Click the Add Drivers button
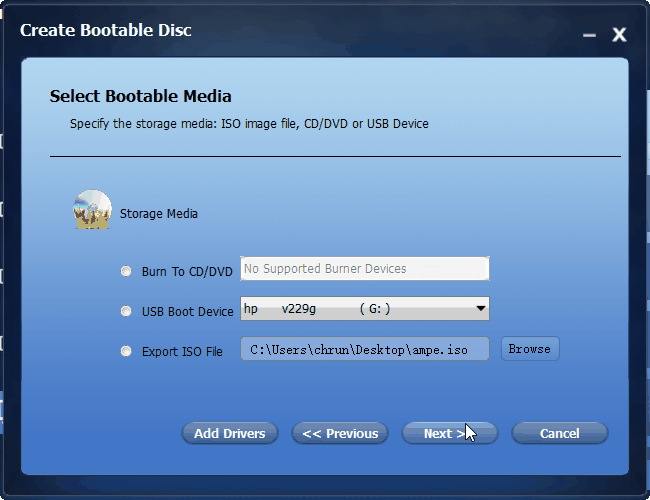This screenshot has width=650, height=500. (230, 433)
